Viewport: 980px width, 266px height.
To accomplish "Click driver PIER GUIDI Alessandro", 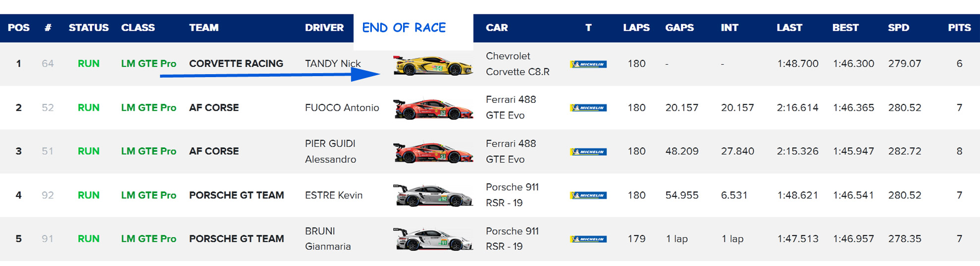I will click(x=330, y=151).
